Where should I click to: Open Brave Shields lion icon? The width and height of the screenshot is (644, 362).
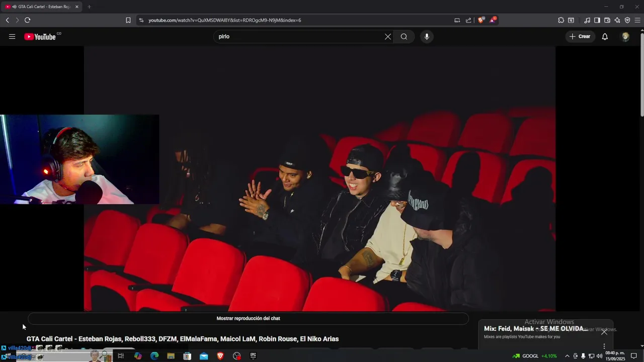coord(481,20)
